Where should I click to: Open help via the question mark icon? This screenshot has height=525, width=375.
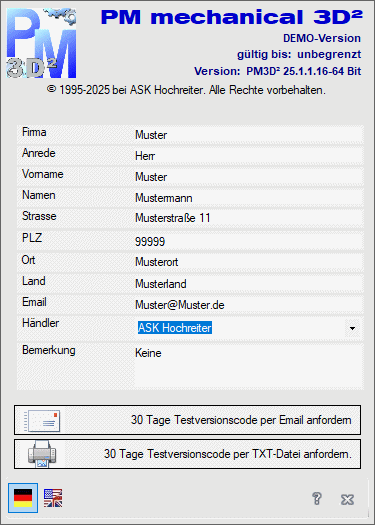(x=317, y=499)
